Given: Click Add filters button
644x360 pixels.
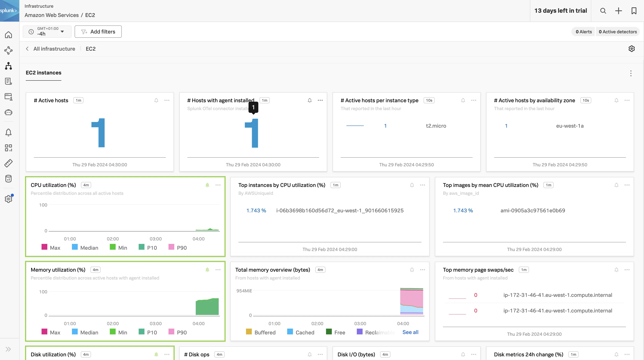Looking at the screenshot, I should [x=98, y=31].
